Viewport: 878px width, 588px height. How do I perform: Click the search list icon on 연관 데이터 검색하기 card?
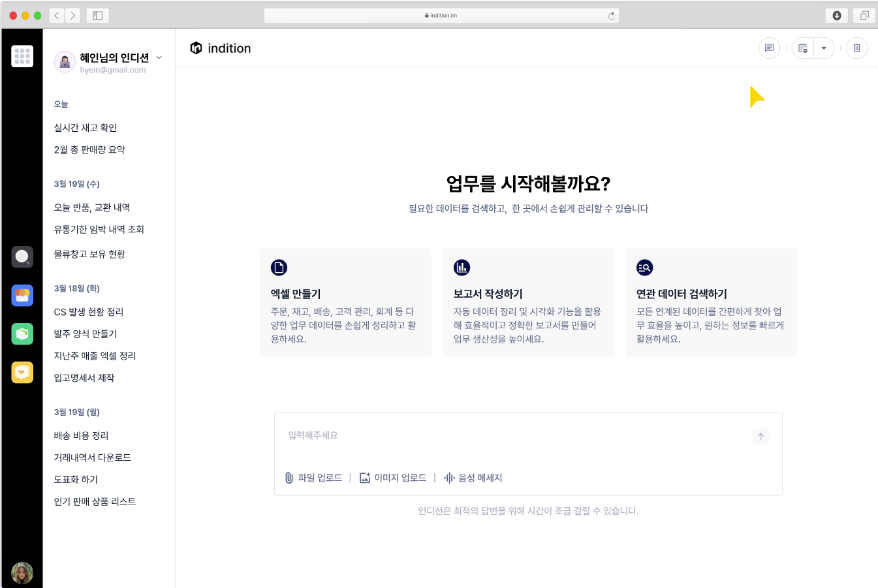point(645,268)
